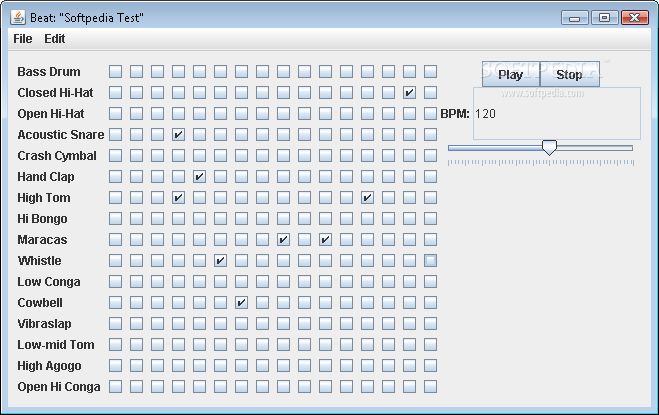Start playback with the Play button
659x415 pixels.
pos(511,74)
